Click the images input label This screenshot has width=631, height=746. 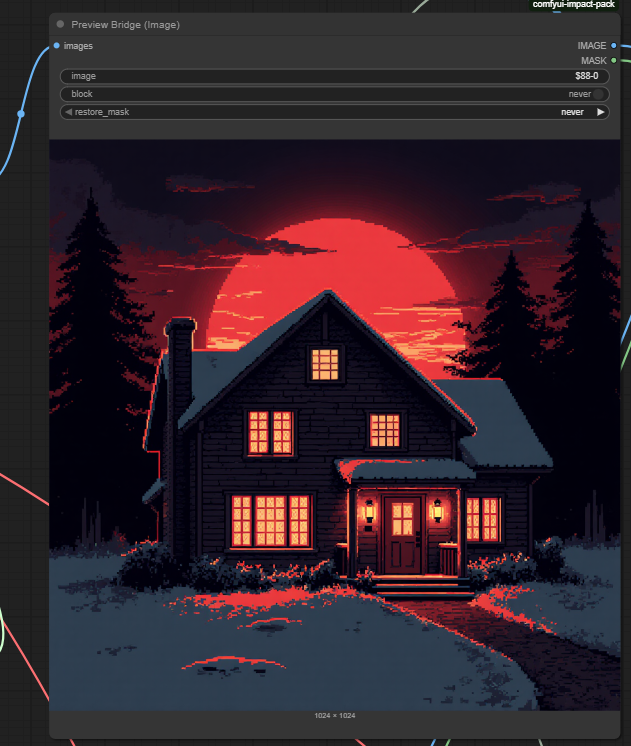(x=78, y=46)
